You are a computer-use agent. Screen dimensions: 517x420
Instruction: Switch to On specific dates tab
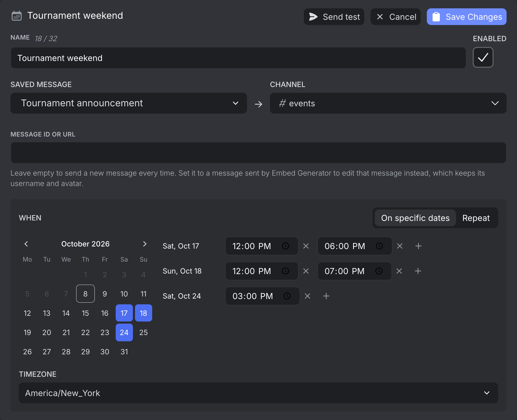click(415, 218)
